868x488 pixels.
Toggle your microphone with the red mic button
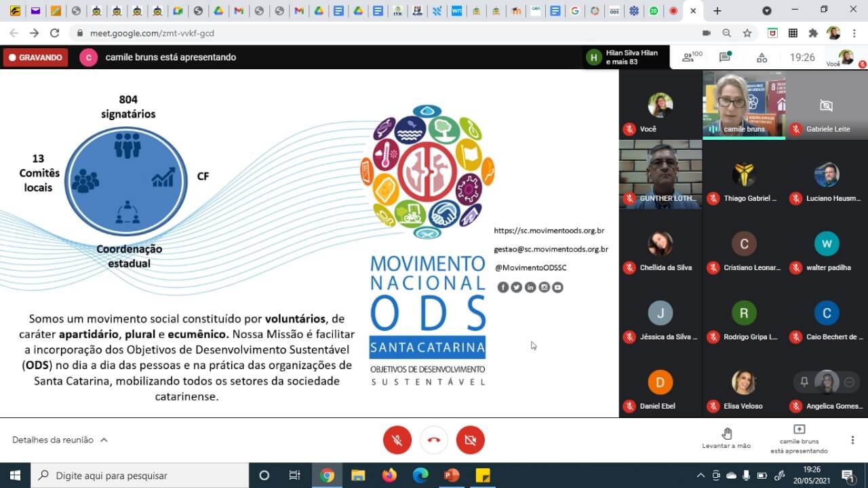tap(397, 440)
